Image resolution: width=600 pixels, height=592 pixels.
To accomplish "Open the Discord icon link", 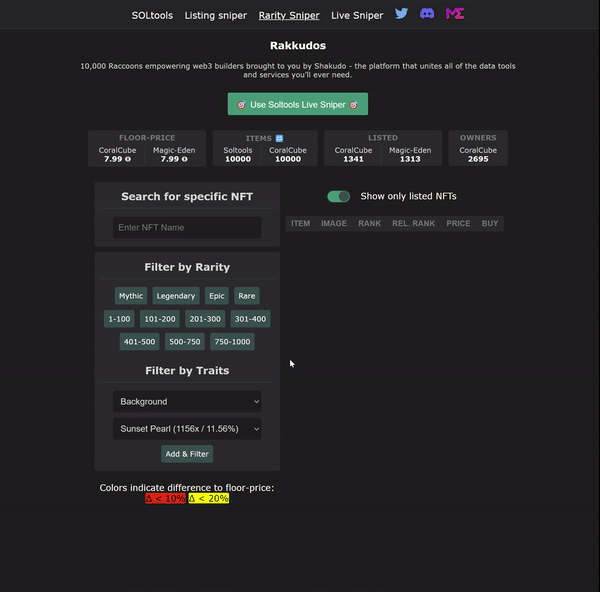I will 428,14.
